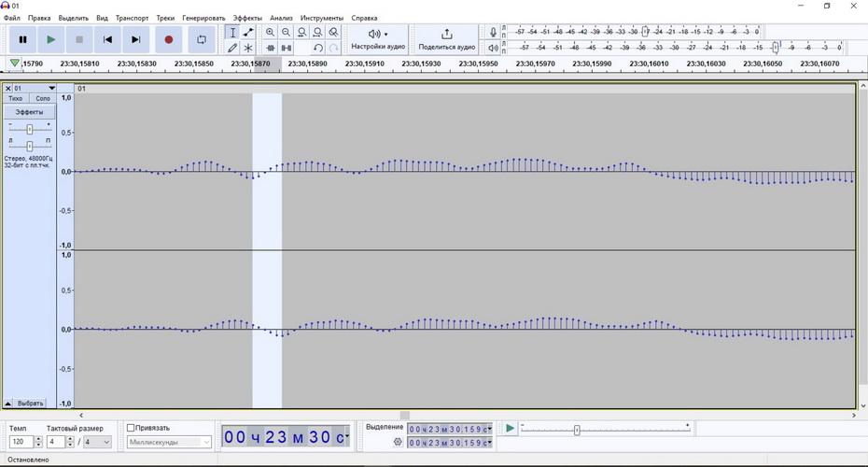Click the Поделиться аудио button
Viewport: 868px width, 467px height.
click(x=447, y=39)
